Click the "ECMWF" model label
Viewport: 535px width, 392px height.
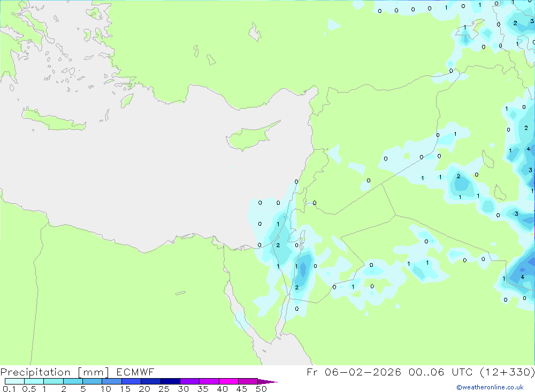135,372
